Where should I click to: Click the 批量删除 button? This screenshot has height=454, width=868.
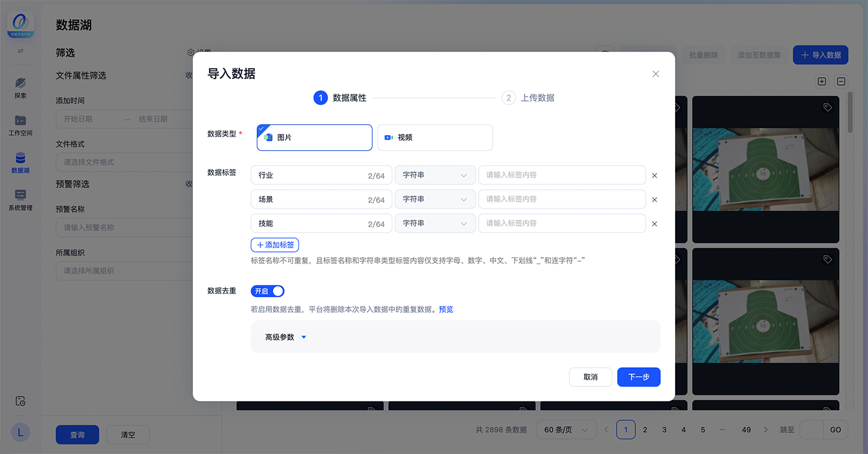click(703, 55)
